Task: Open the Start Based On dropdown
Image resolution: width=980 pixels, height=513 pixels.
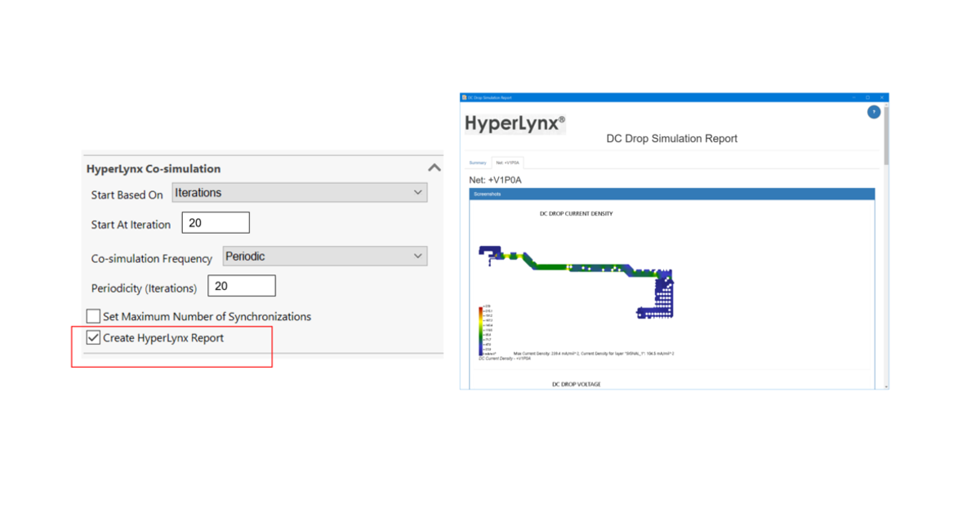Action: pos(299,193)
